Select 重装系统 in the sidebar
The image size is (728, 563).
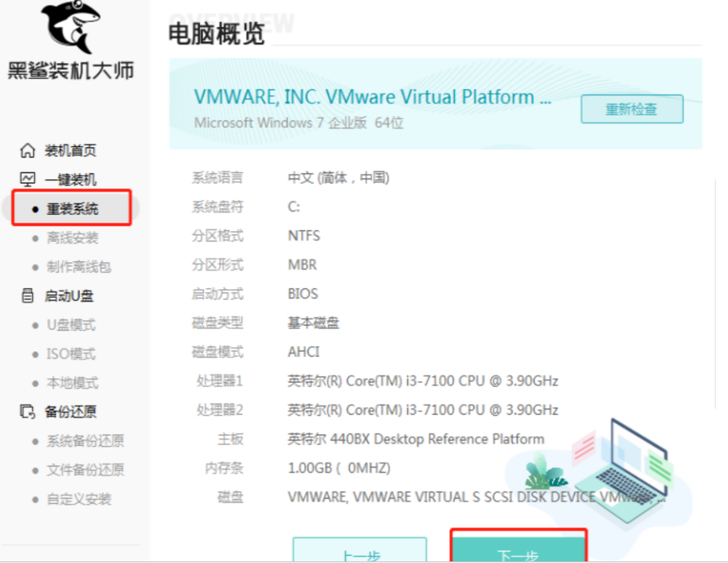72,209
